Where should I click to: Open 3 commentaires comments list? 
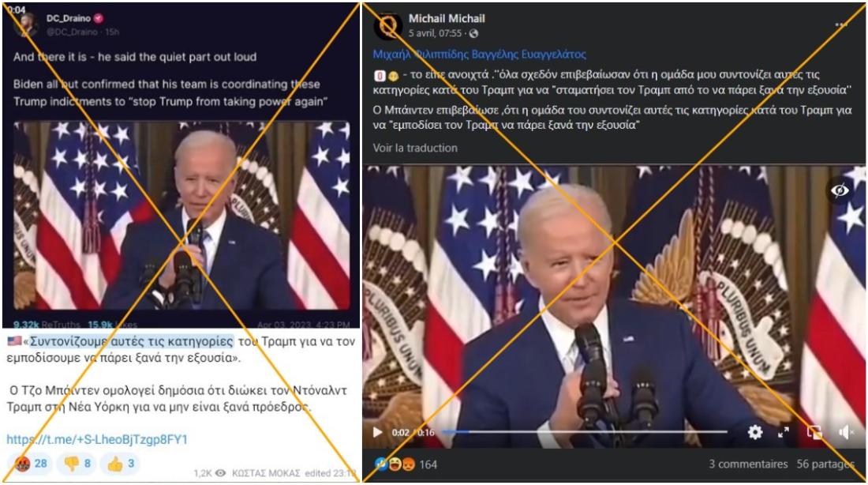coord(748,464)
